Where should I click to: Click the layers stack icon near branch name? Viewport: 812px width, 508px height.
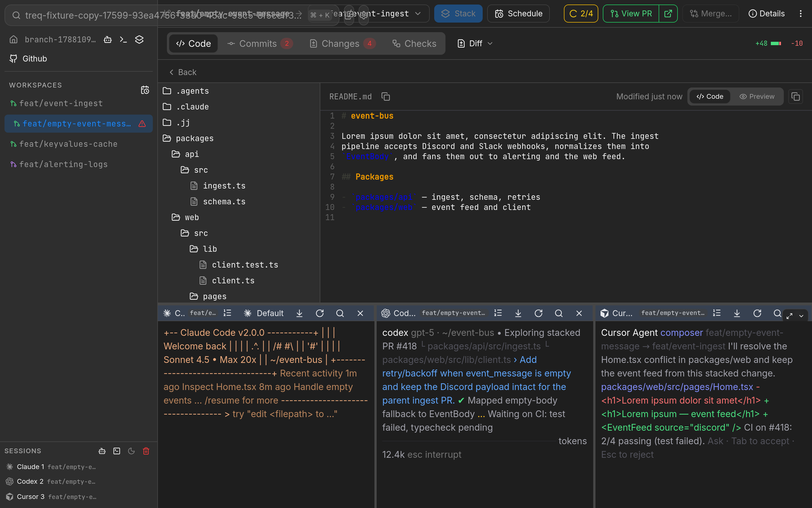tap(139, 39)
